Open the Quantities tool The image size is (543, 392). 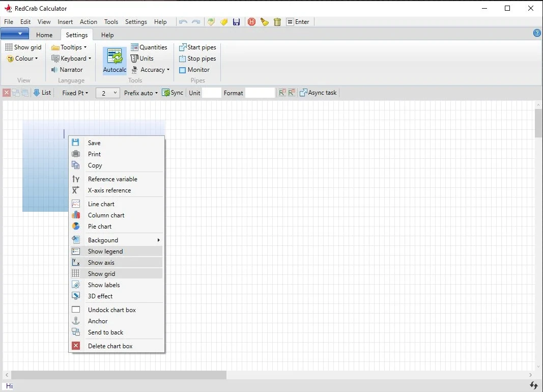(149, 47)
